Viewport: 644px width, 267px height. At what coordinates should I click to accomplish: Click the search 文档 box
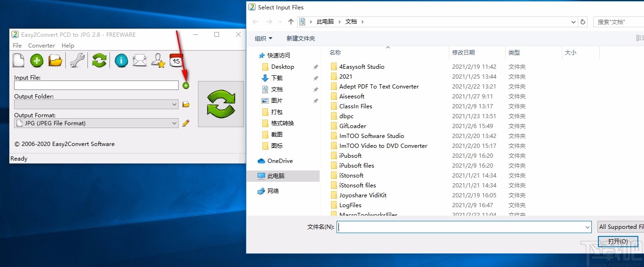(x=619, y=22)
